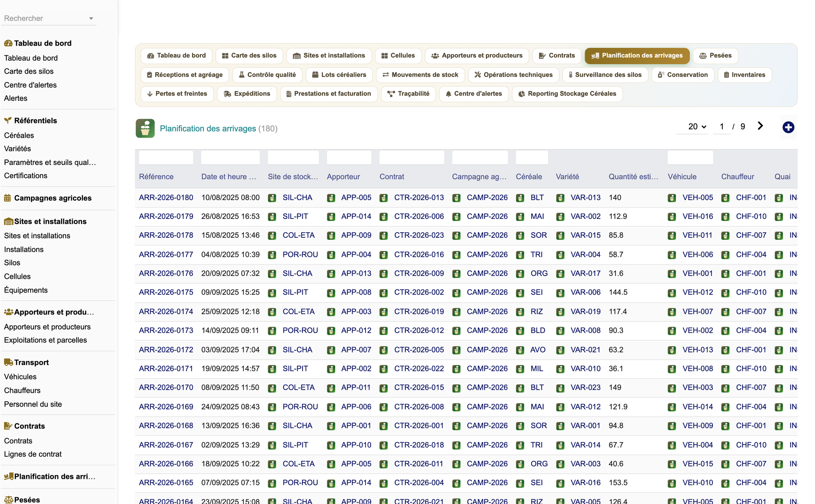The width and height of the screenshot is (815, 504).
Task: Open Centre d'alertes in the sidebar
Action: 30,85
